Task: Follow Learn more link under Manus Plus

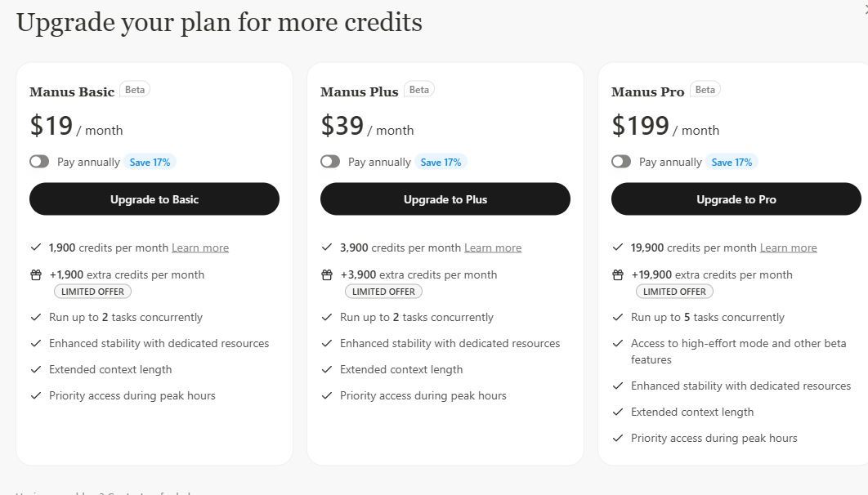Action: [493, 247]
